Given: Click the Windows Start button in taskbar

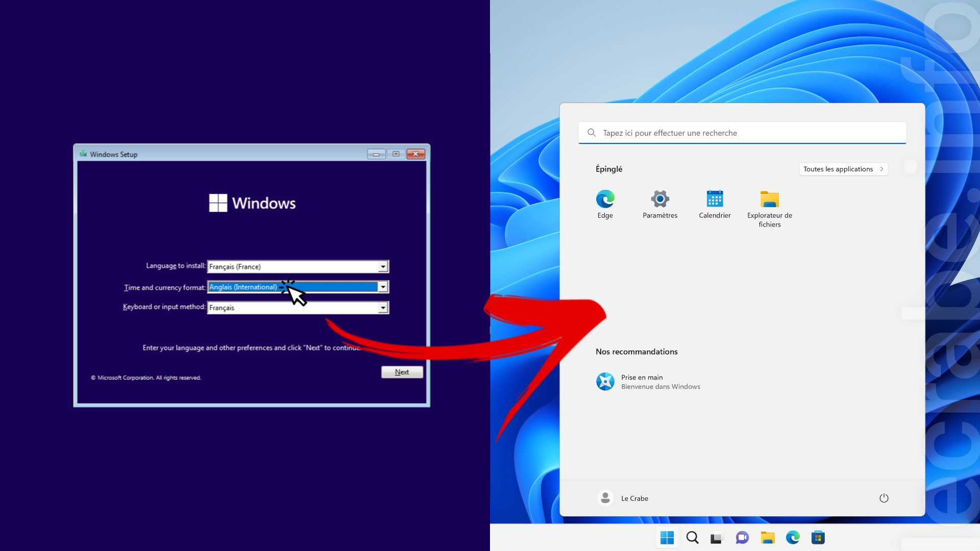Looking at the screenshot, I should [667, 537].
